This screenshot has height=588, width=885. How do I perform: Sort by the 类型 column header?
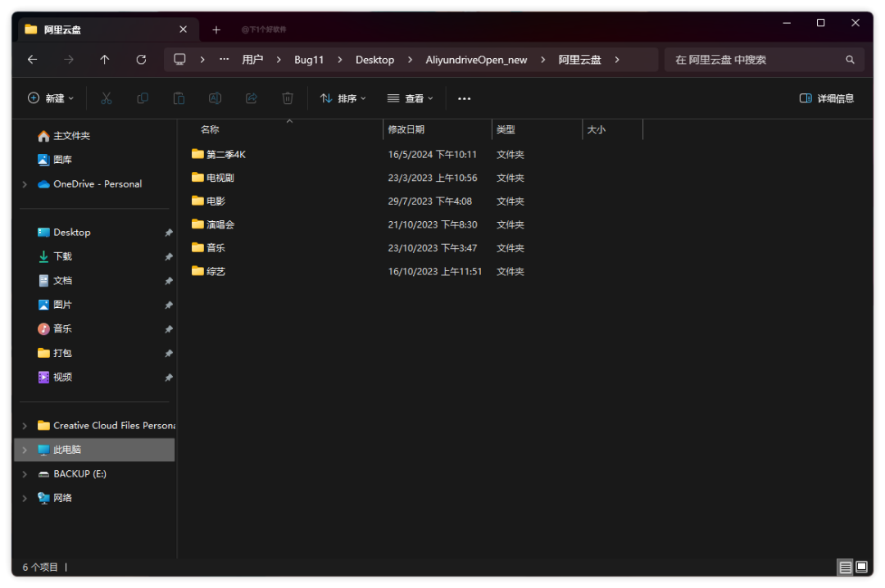pyautogui.click(x=537, y=129)
